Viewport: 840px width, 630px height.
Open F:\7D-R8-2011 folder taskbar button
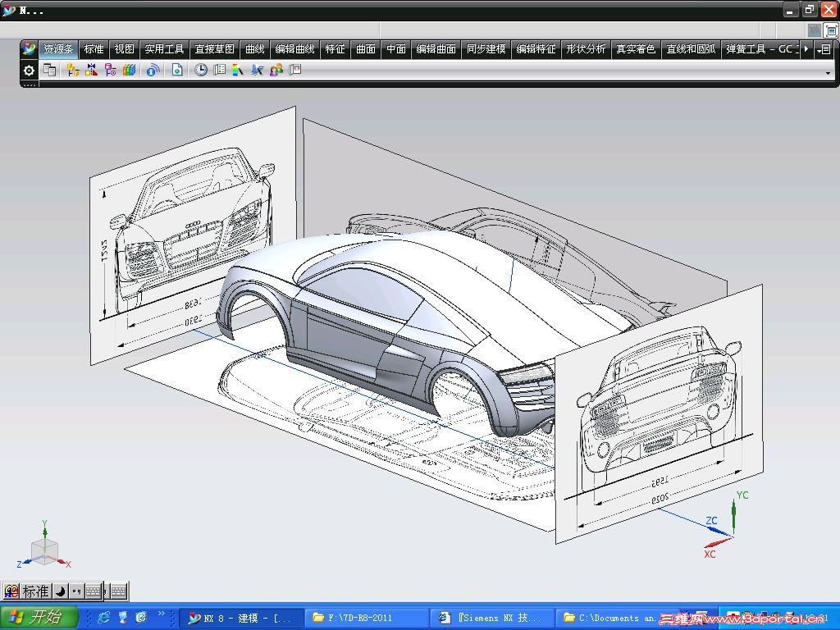click(367, 619)
